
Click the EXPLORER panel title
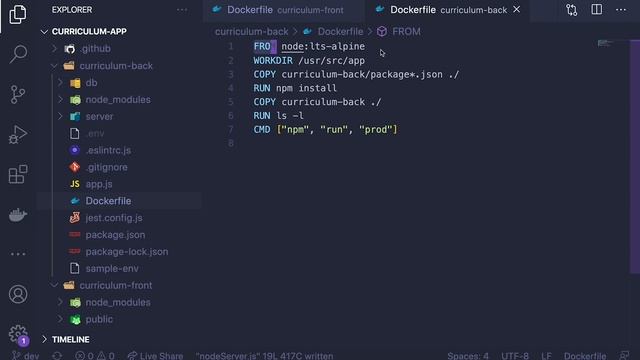(x=72, y=10)
